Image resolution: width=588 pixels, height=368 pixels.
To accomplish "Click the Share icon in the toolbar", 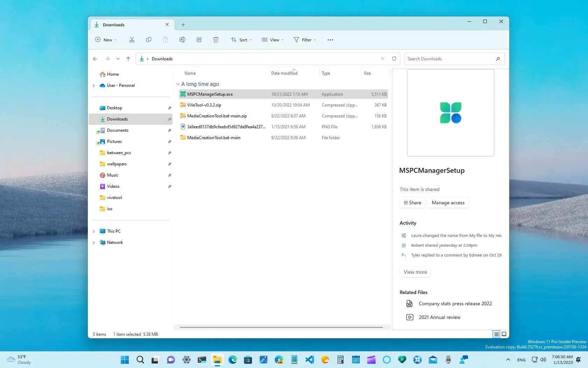I will [199, 40].
